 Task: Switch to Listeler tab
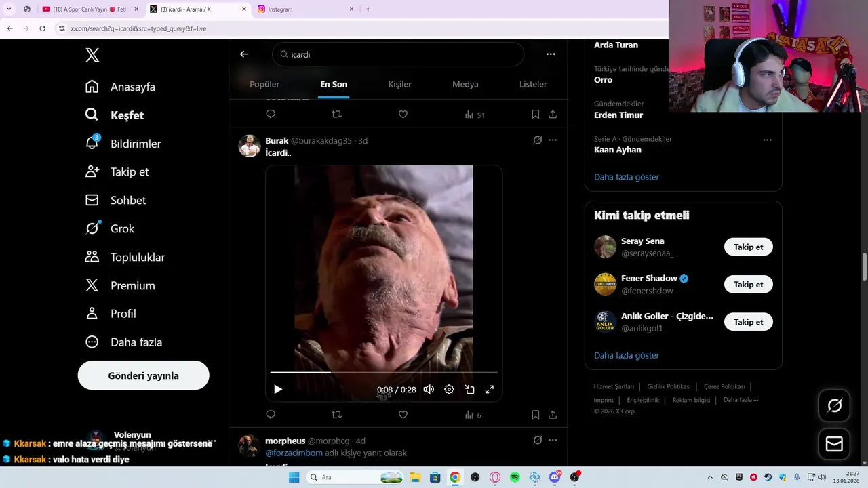pyautogui.click(x=533, y=84)
